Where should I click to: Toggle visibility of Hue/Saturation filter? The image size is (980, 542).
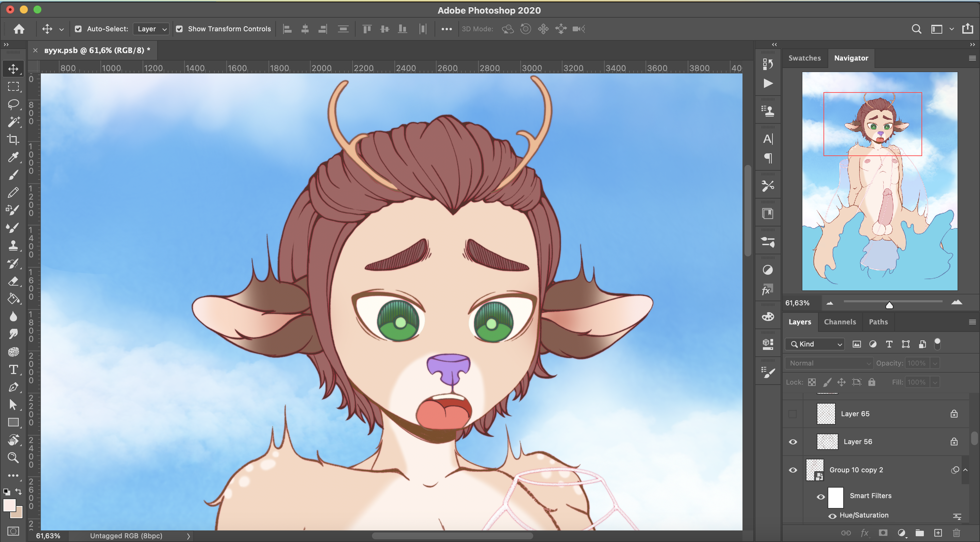coord(832,515)
